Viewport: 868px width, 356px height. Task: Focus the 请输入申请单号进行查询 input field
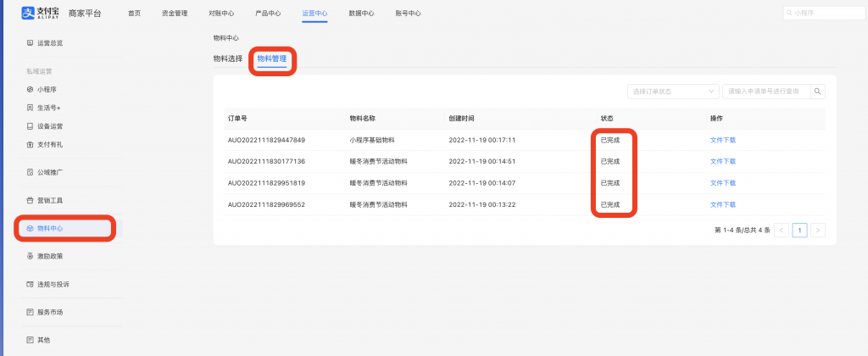point(766,92)
